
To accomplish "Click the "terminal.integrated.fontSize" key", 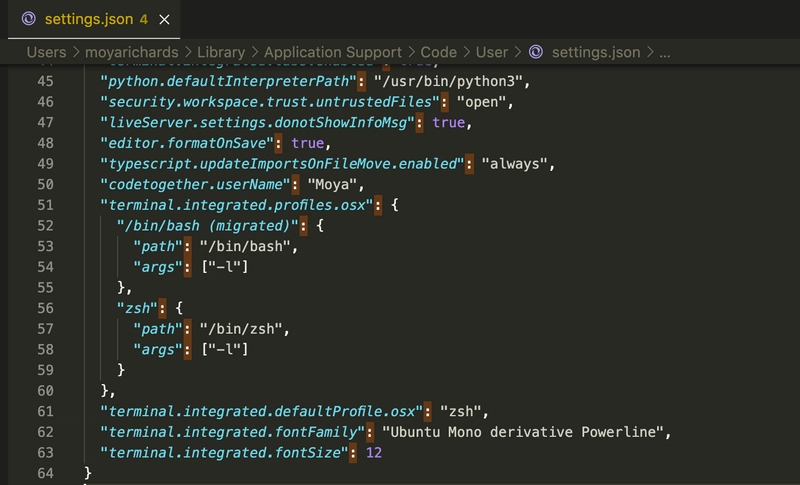I will pyautogui.click(x=224, y=452).
